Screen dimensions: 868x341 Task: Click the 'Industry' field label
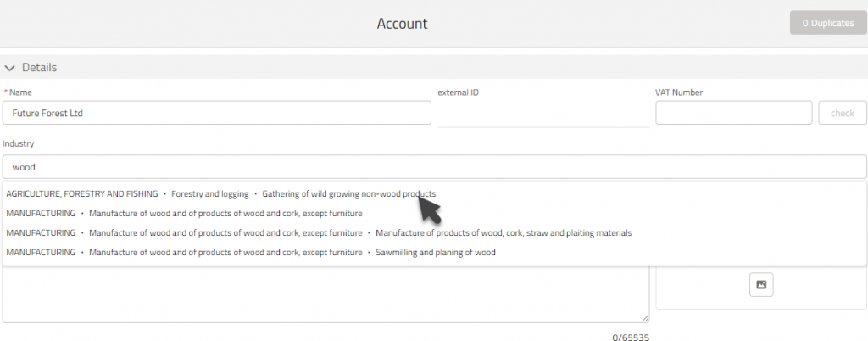[18, 144]
